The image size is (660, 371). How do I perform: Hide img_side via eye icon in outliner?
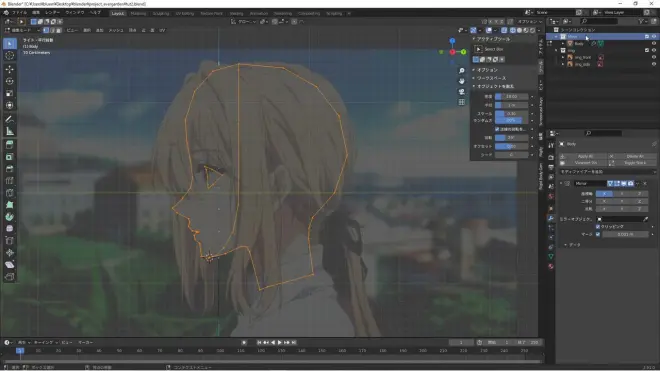tap(654, 64)
